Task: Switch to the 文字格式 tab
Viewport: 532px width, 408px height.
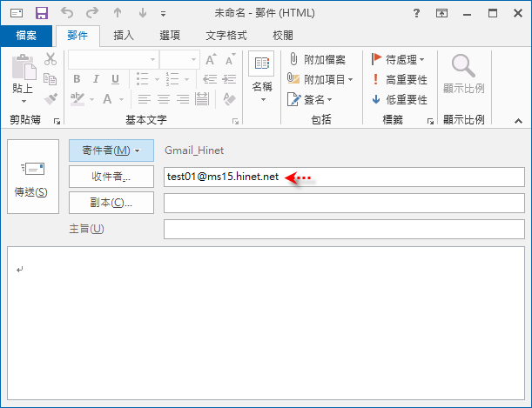Action: pos(226,36)
